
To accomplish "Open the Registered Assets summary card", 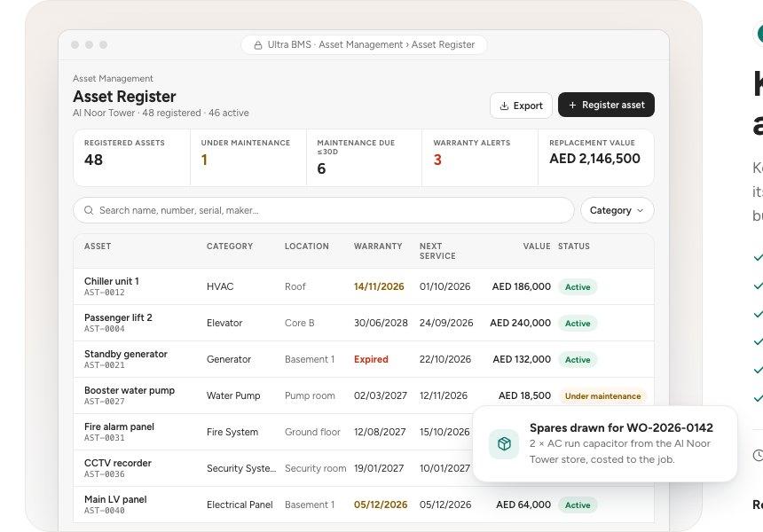I will coord(132,158).
